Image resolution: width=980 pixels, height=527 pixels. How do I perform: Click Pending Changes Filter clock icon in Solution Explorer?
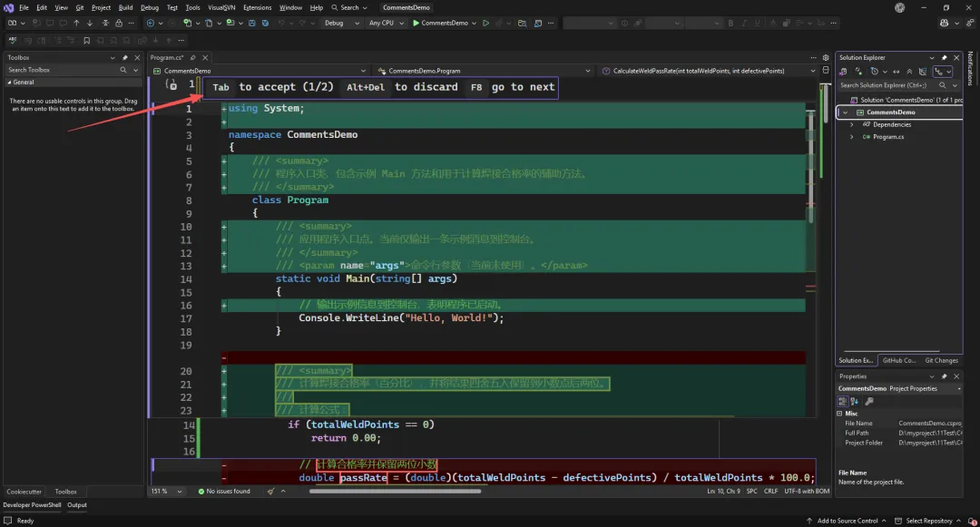[875, 72]
